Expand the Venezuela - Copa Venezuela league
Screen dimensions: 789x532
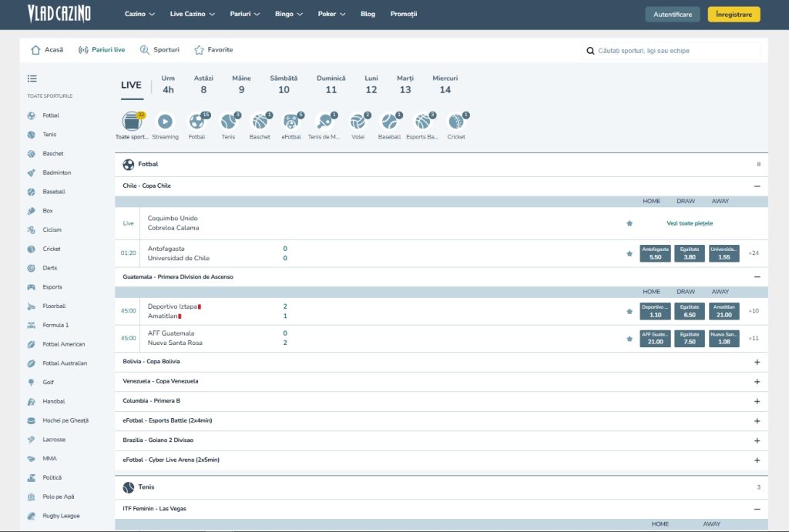pyautogui.click(x=757, y=382)
